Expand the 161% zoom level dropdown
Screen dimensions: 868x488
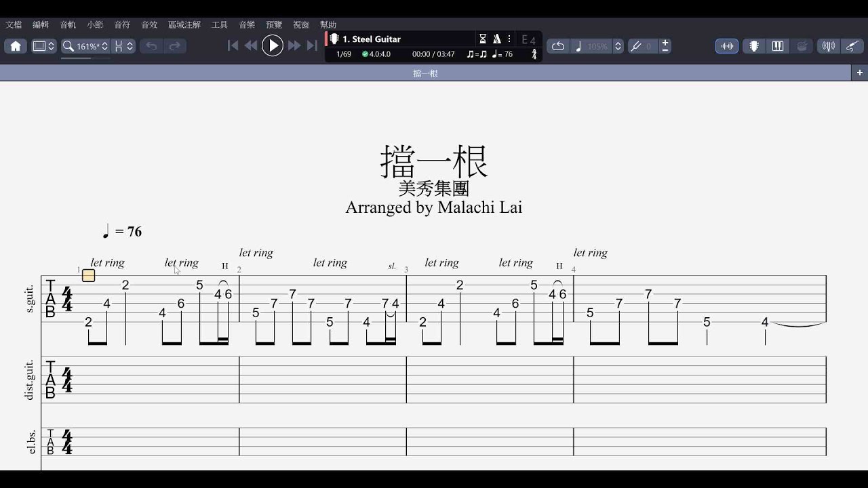(105, 46)
